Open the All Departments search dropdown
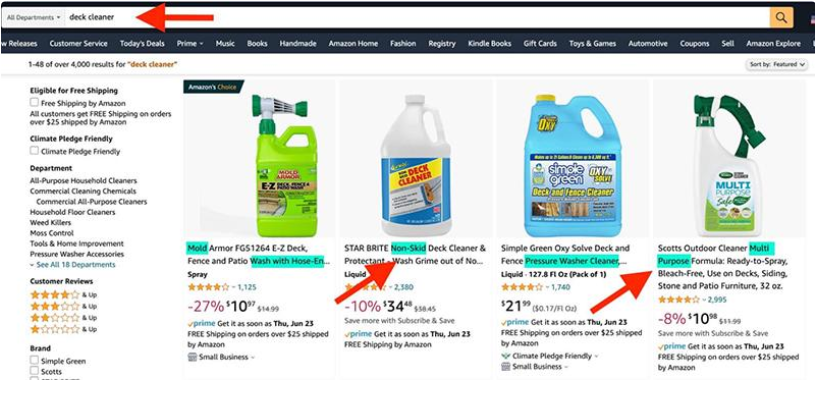Screen dimensions: 815x400 (33, 17)
